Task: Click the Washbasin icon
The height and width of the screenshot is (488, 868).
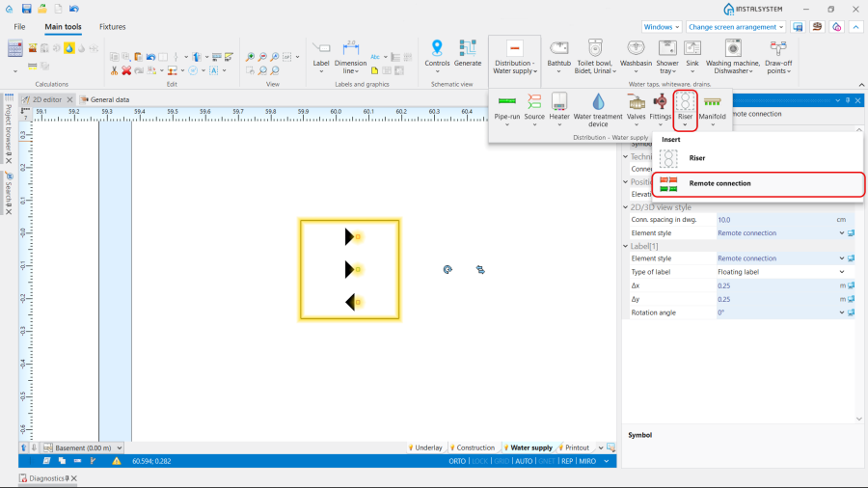Action: [x=636, y=49]
